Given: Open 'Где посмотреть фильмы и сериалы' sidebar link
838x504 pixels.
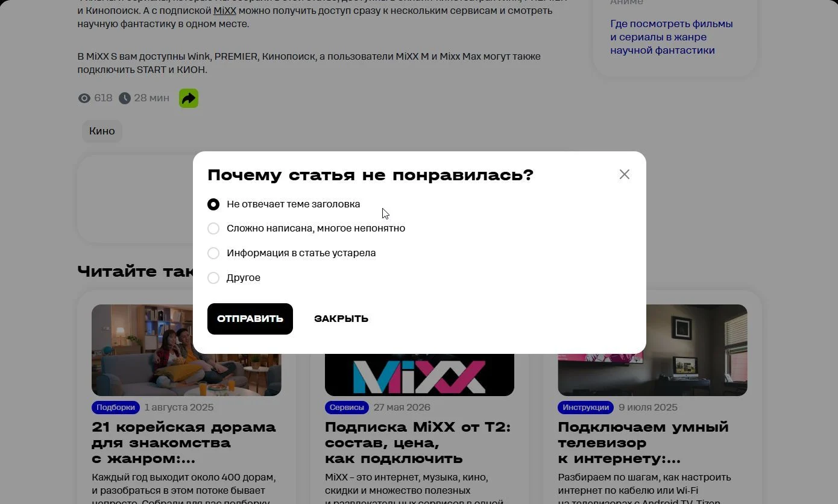Looking at the screenshot, I should [672, 37].
